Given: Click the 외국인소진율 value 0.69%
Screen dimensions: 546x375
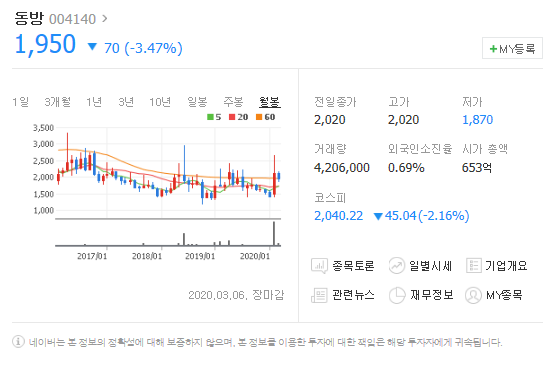Looking at the screenshot, I should click(x=406, y=168).
